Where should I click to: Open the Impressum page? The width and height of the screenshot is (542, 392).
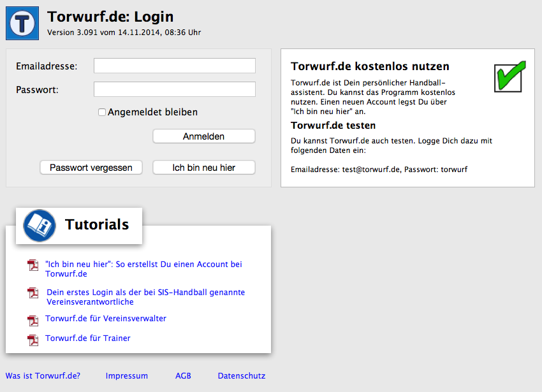(x=126, y=375)
